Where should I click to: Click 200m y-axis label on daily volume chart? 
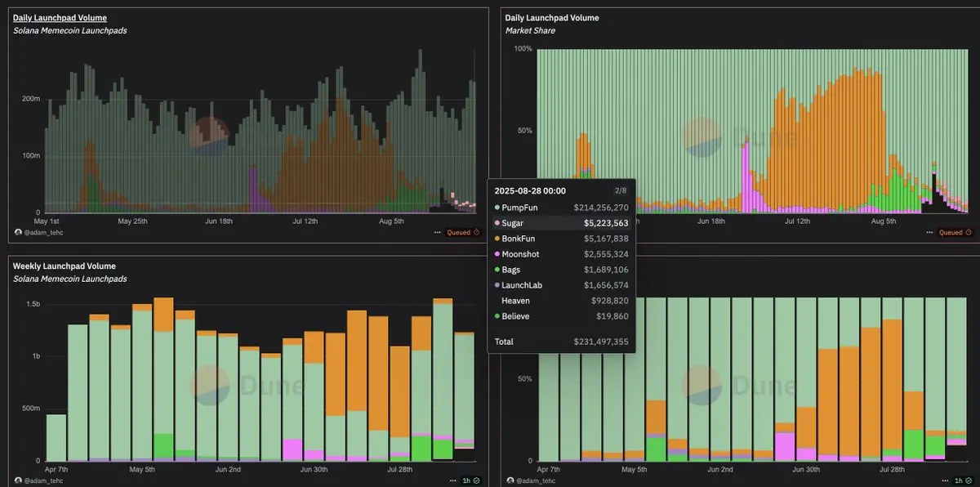[31, 99]
